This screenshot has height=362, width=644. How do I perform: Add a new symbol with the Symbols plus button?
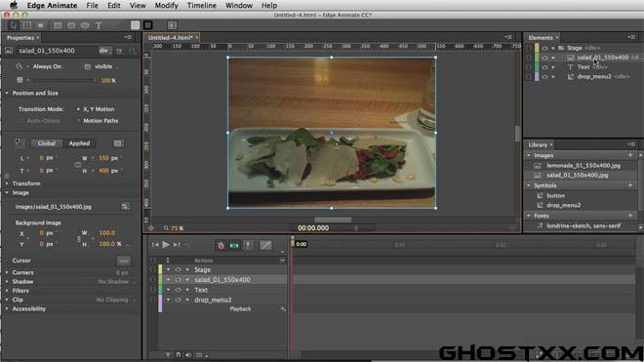coord(630,185)
